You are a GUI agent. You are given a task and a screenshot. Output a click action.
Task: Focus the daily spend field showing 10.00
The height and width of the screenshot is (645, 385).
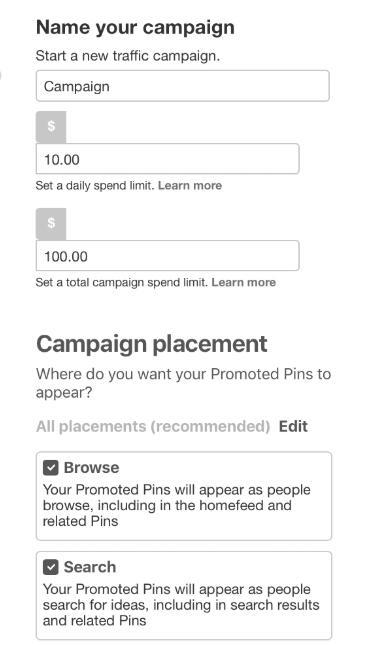(x=167, y=159)
